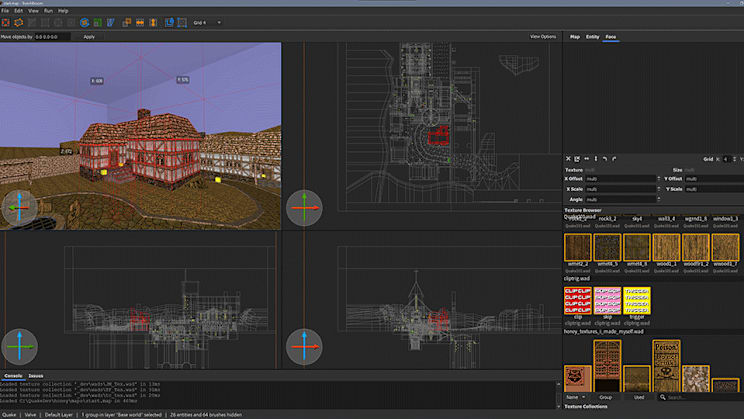744x419 pixels.
Task: Open the Edit menu
Action: pyautogui.click(x=19, y=10)
